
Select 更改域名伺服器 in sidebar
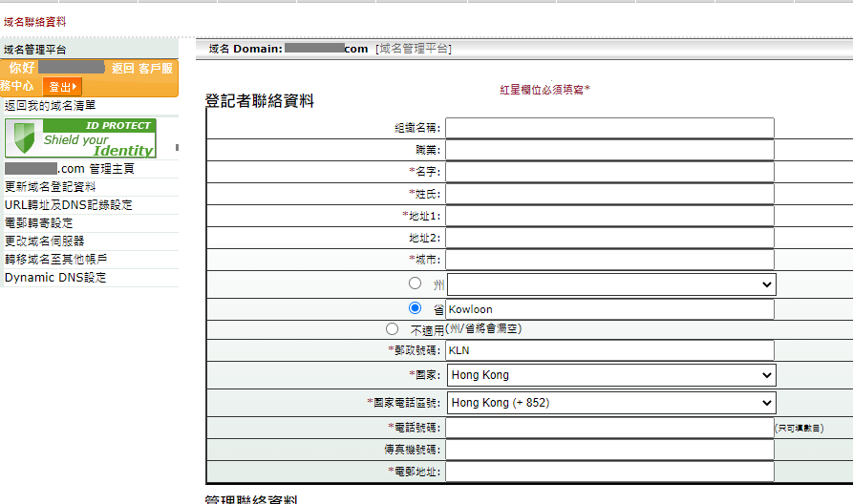(x=44, y=241)
